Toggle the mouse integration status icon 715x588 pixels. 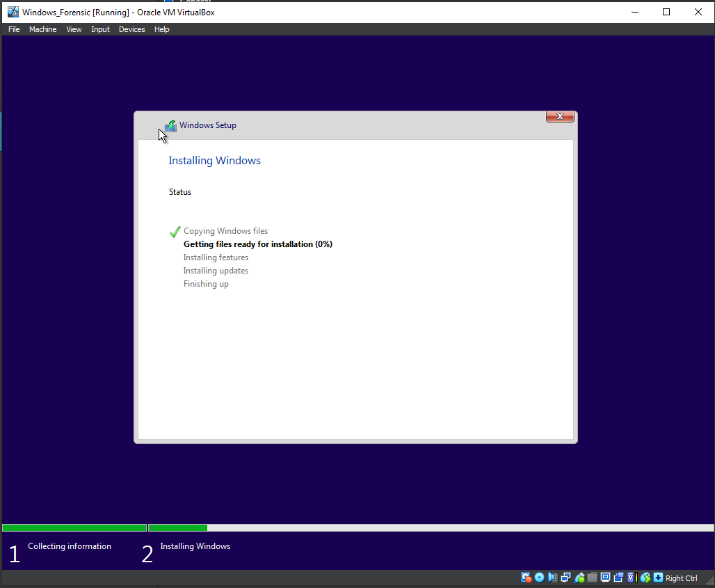pos(645,578)
